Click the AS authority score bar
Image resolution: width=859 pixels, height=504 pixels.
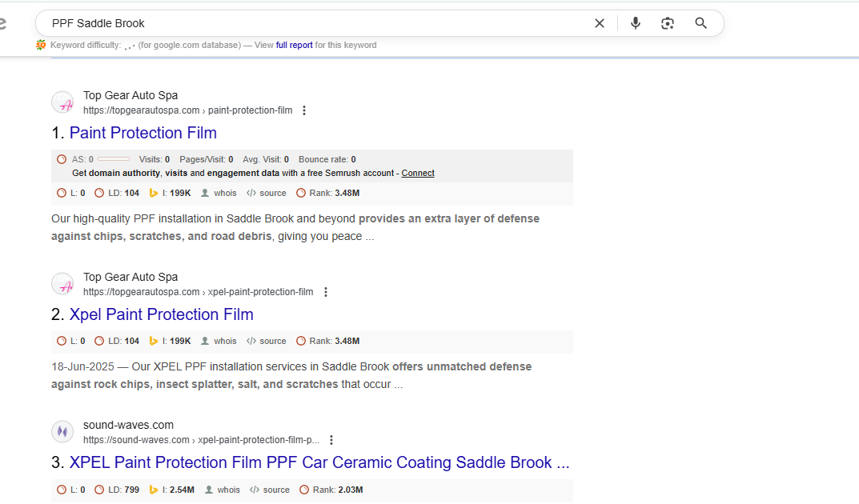(x=114, y=159)
